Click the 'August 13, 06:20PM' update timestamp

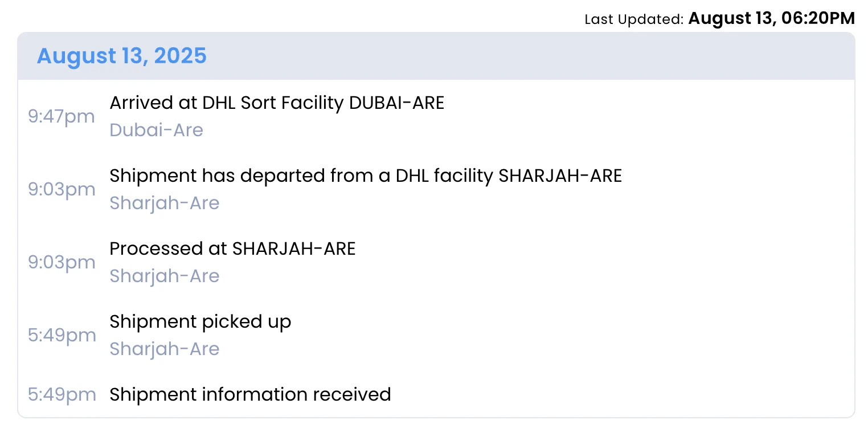coord(771,19)
